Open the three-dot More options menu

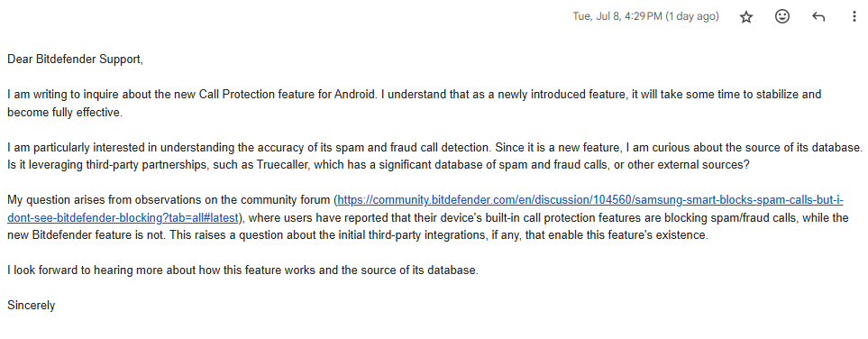click(854, 17)
